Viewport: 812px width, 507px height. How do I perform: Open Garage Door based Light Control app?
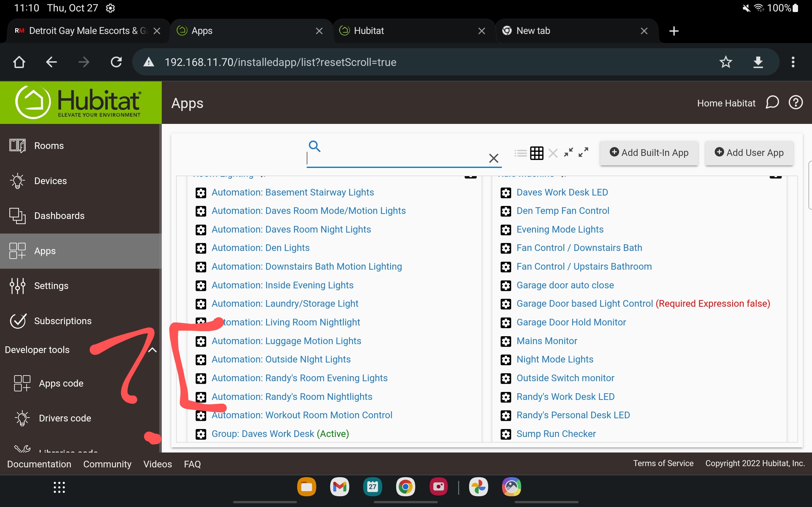(x=584, y=303)
